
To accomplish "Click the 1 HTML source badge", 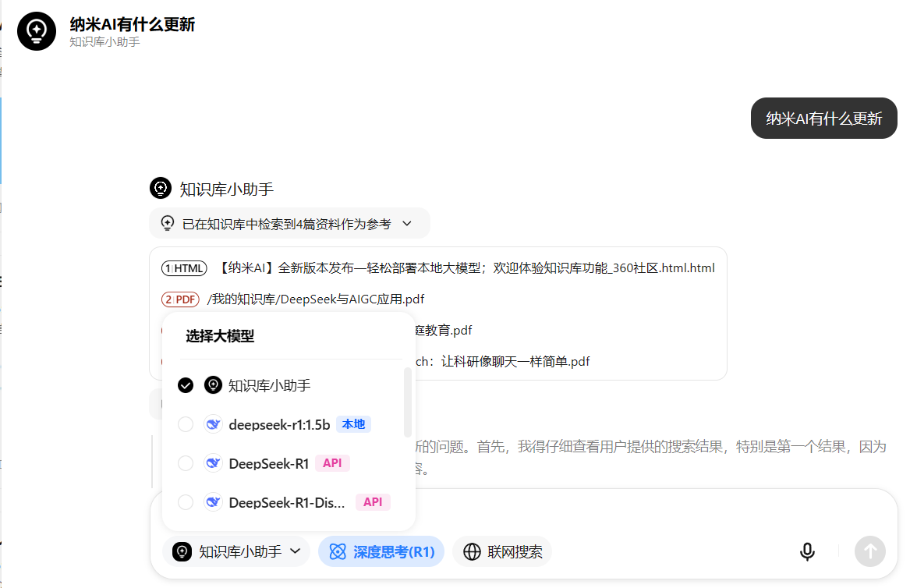I will (x=184, y=268).
